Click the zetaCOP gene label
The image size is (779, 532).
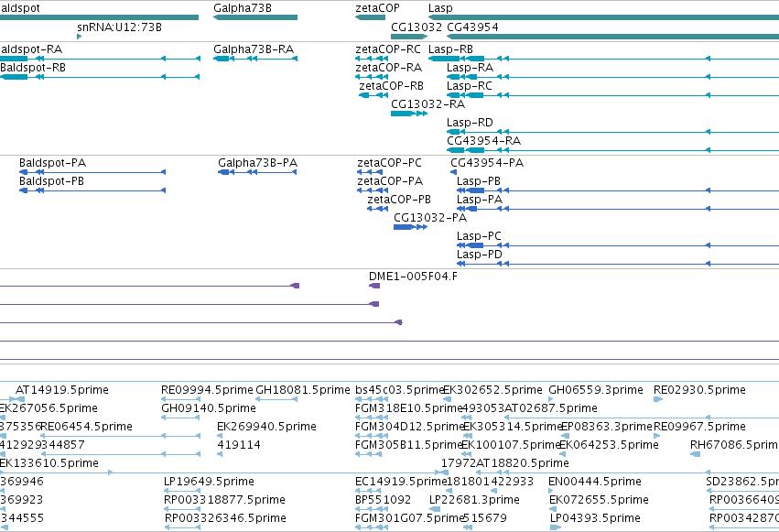[377, 8]
